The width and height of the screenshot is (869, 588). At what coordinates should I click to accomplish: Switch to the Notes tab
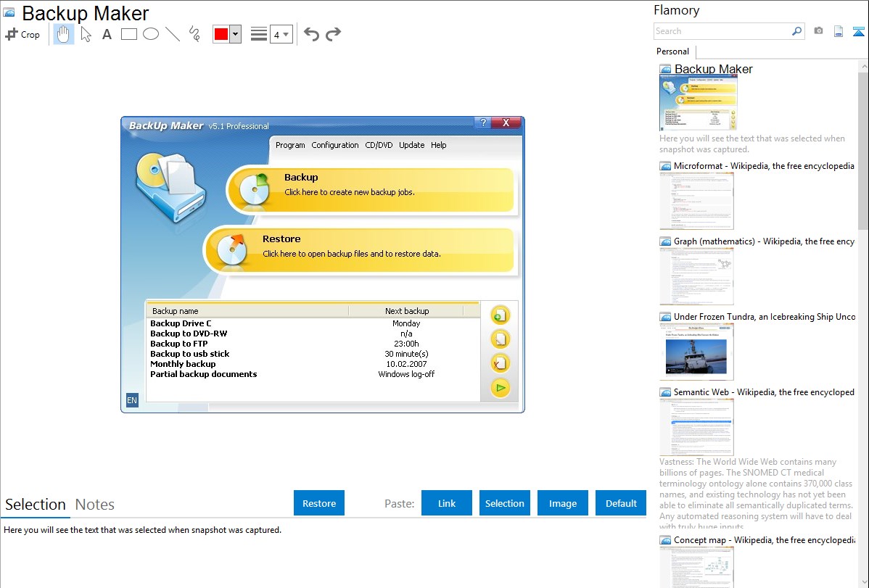coord(95,505)
